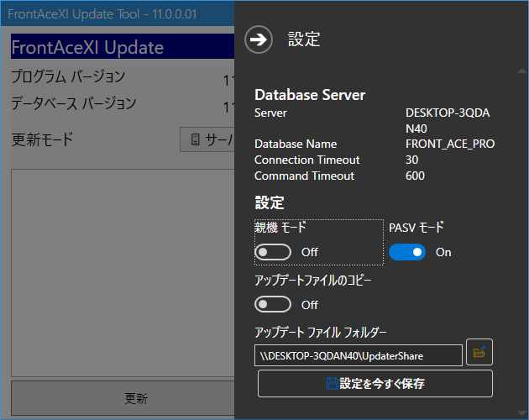Click the 設定を今すぐ保存 button text
The width and height of the screenshot is (529, 420).
point(382,384)
